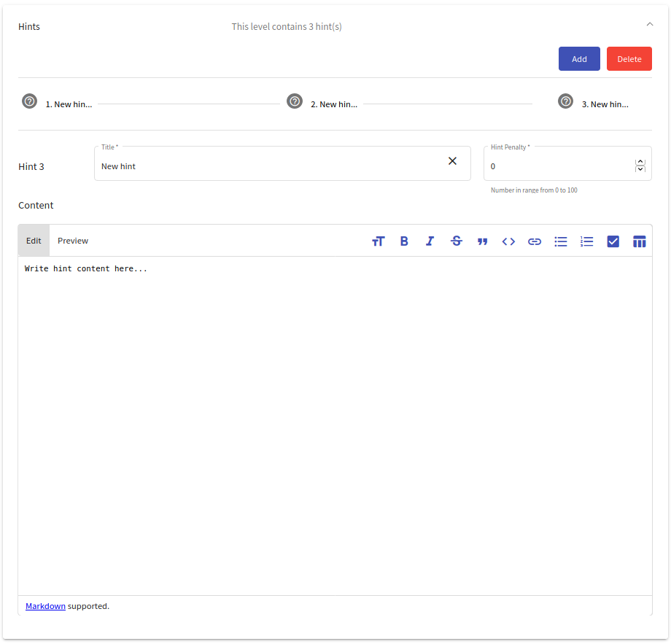
Task: Click the "Content" section label
Action: point(36,206)
